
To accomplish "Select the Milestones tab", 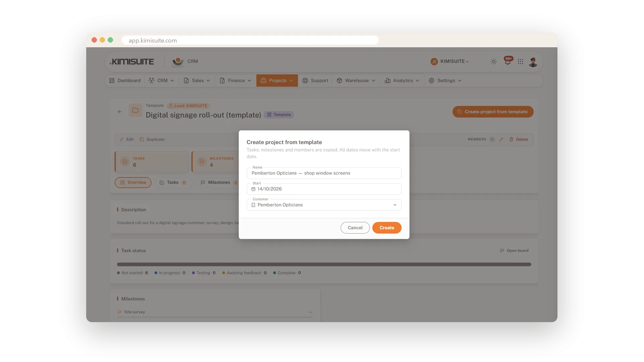I will pos(218,182).
